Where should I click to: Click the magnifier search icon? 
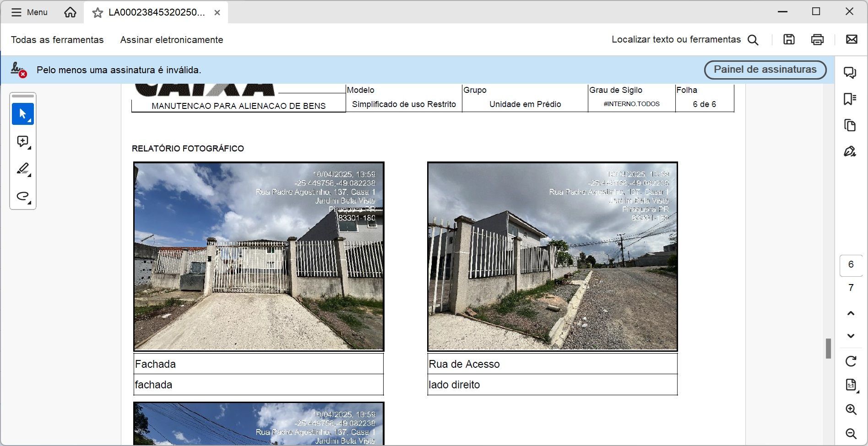pyautogui.click(x=753, y=40)
